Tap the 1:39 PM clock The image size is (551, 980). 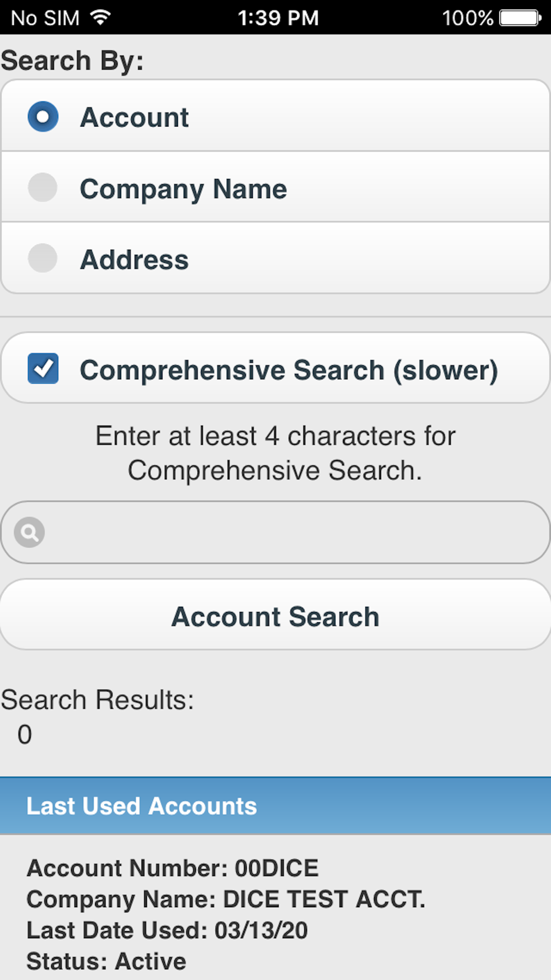pos(278,18)
